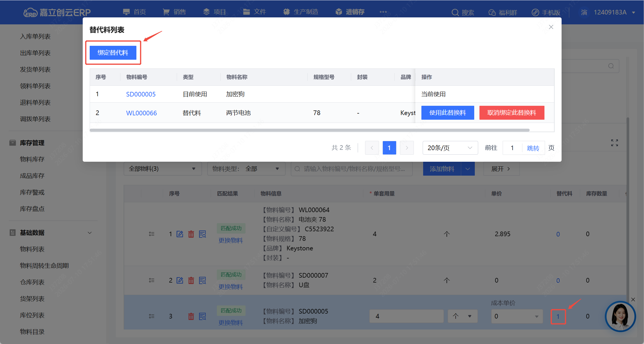Open 福利群 in top bar
Viewport: 644px width, 344px height.
pos(503,12)
